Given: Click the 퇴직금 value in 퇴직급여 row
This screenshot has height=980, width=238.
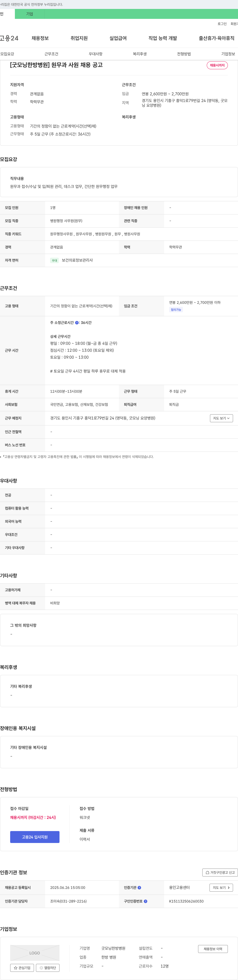Looking at the screenshot, I should pos(174,404).
